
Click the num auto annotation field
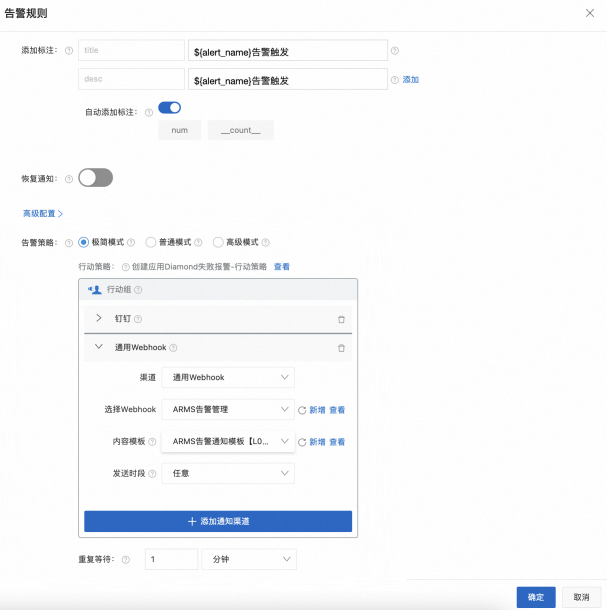pyautogui.click(x=179, y=130)
